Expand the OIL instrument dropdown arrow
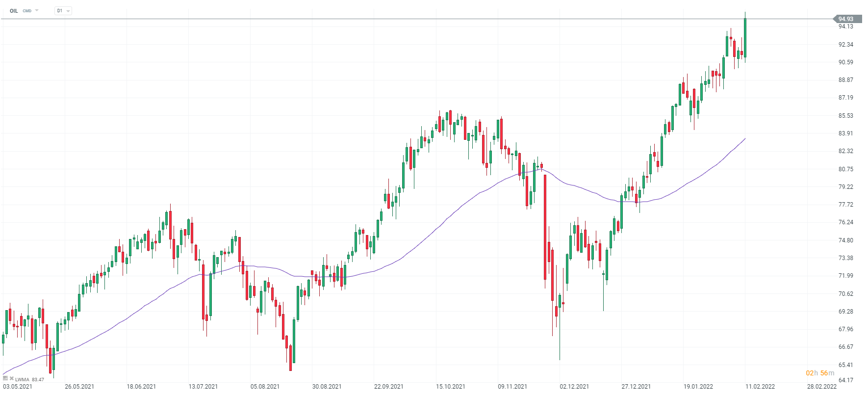The width and height of the screenshot is (868, 395). (x=37, y=10)
